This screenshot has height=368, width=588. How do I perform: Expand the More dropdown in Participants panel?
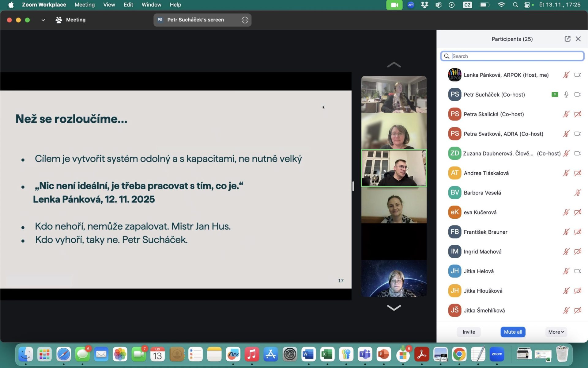coord(556,332)
